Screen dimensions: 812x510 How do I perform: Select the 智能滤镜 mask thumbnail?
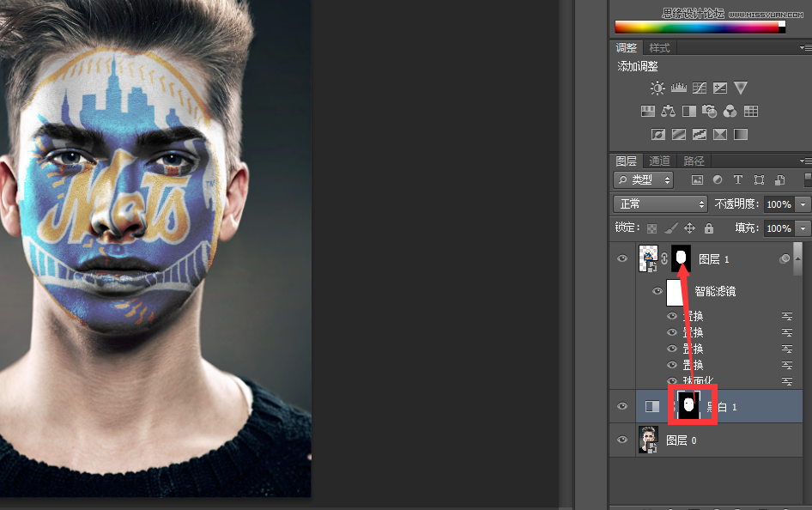coord(676,293)
